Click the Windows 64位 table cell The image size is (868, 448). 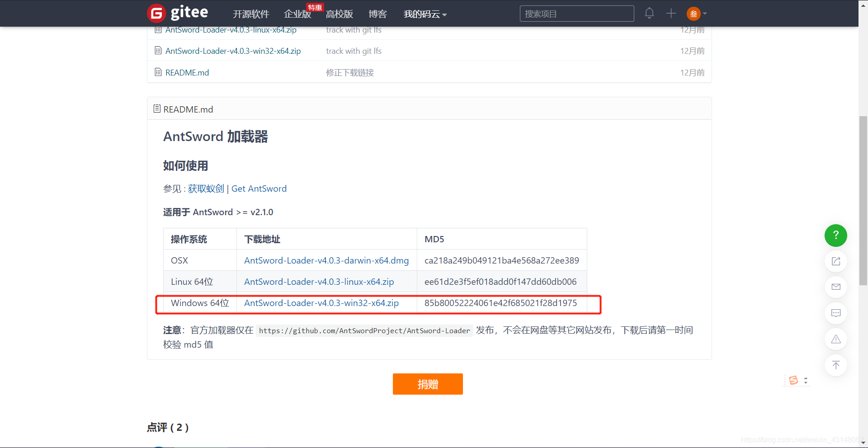[200, 303]
